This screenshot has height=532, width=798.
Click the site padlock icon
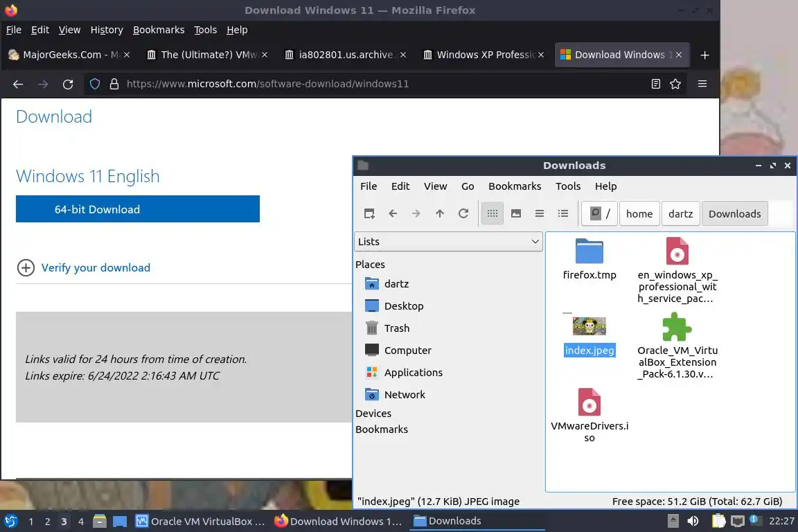pos(114,84)
